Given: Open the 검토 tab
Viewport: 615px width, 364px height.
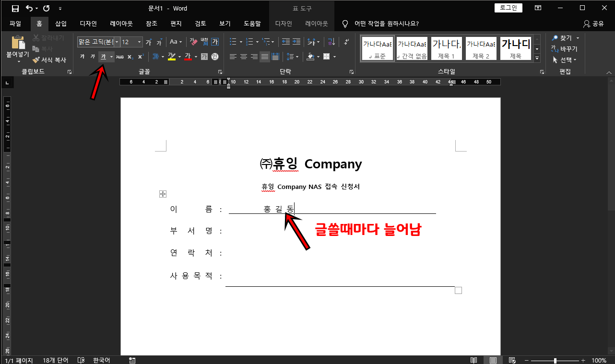Looking at the screenshot, I should point(201,23).
